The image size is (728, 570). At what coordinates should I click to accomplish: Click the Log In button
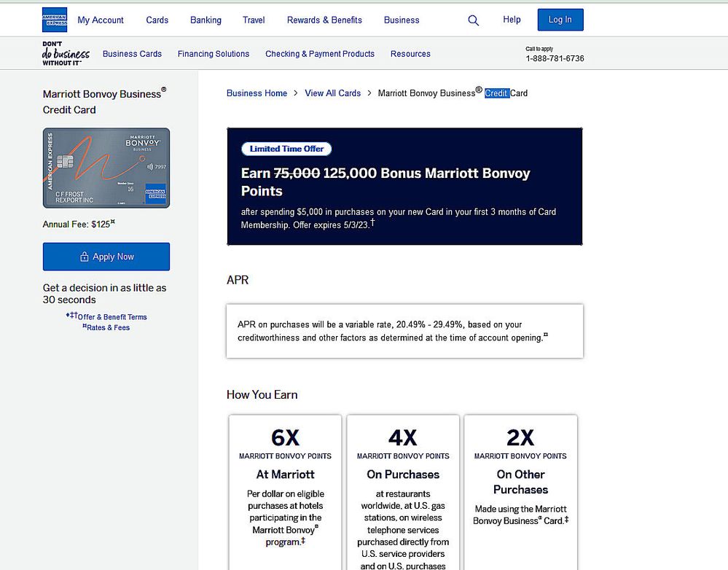click(560, 20)
